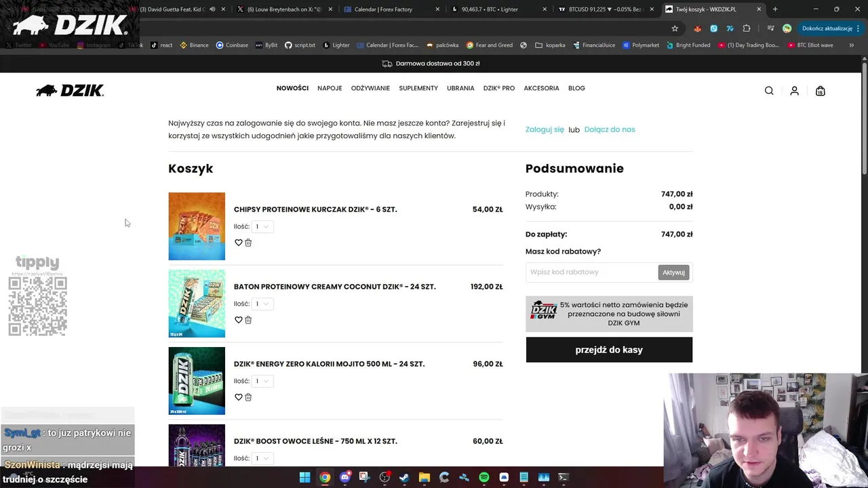This screenshot has height=488, width=868.
Task: Click Windows Start button on taskbar
Action: tap(304, 477)
